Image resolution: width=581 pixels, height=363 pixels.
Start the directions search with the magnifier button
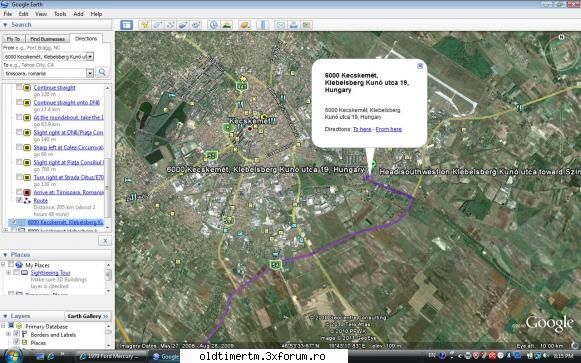[102, 72]
